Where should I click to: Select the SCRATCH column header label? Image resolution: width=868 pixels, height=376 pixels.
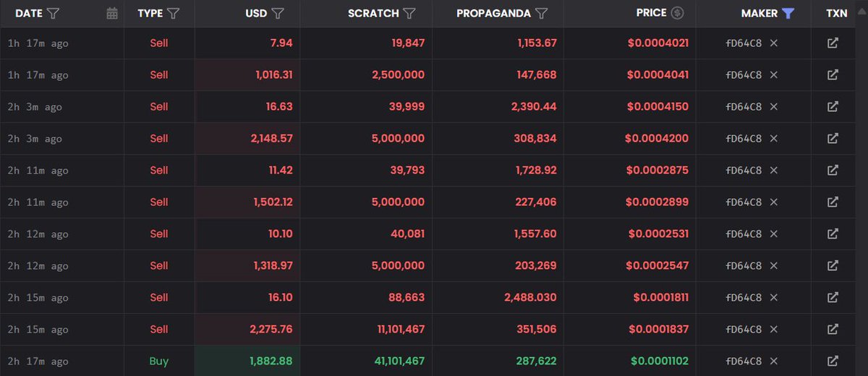tap(373, 13)
